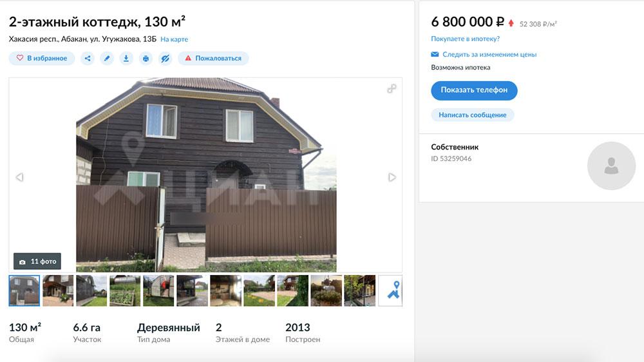Hide the listing with crossed-eye icon
This screenshot has width=644, height=362.
coord(165,59)
